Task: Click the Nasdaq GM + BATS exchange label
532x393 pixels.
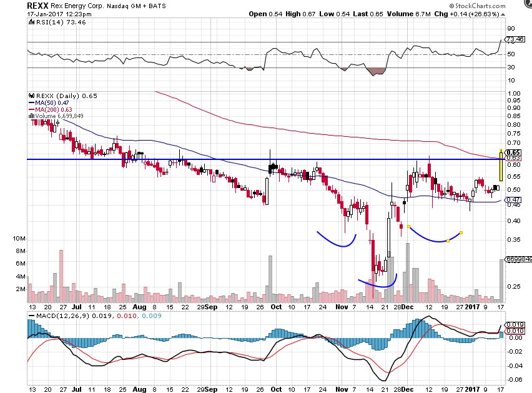Action: tap(137, 6)
